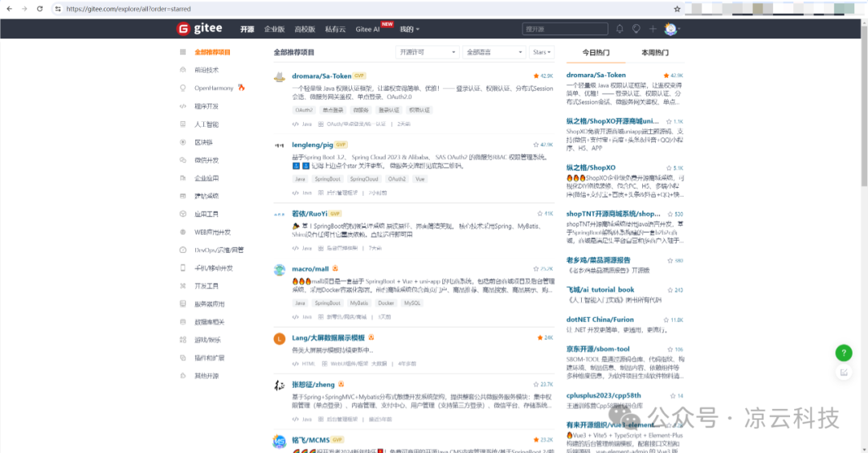Click the OAuth2 tag under dromara/Sa-Token
The image size is (868, 453).
pos(304,110)
